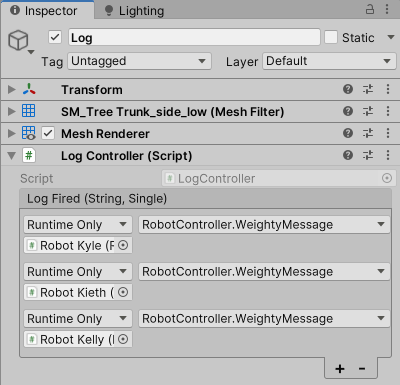The image size is (400, 385).
Task: Toggle the Inspector lock icon
Action: (x=370, y=9)
